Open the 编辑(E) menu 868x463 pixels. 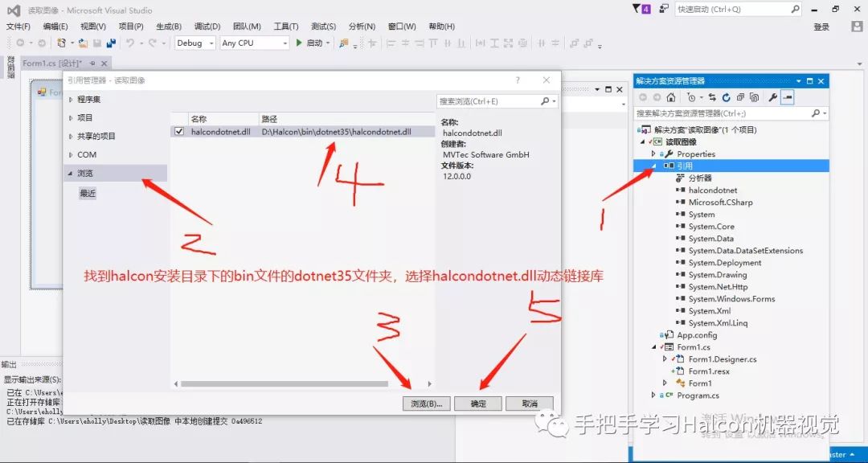(55, 27)
